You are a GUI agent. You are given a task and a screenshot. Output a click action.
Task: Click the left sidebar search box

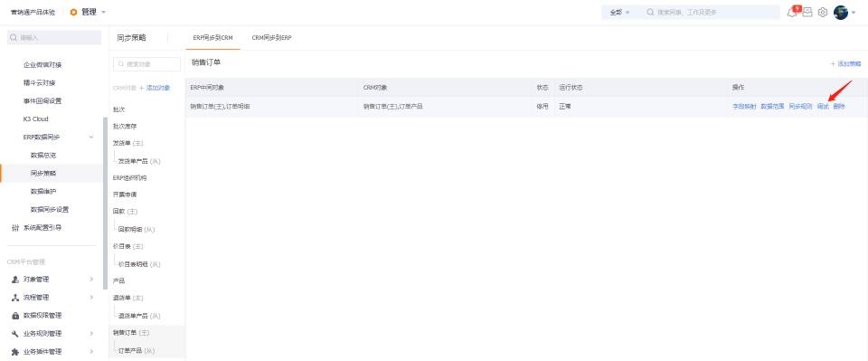coord(54,38)
